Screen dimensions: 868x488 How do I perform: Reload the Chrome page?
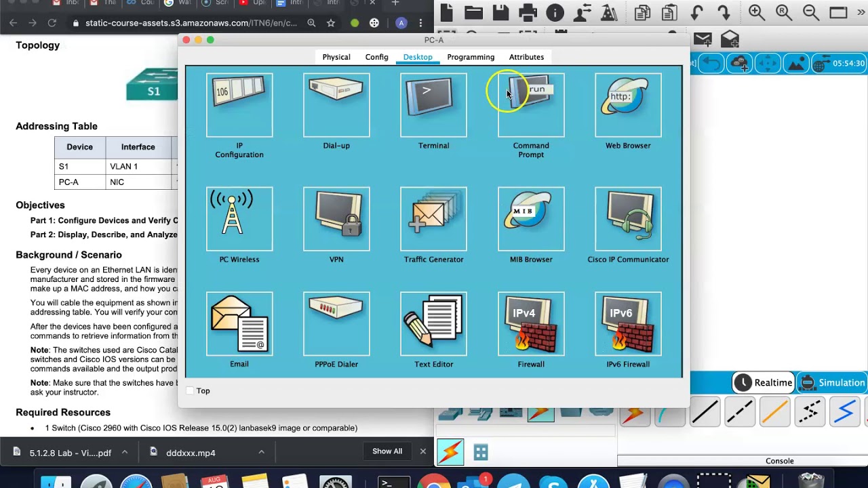(52, 23)
